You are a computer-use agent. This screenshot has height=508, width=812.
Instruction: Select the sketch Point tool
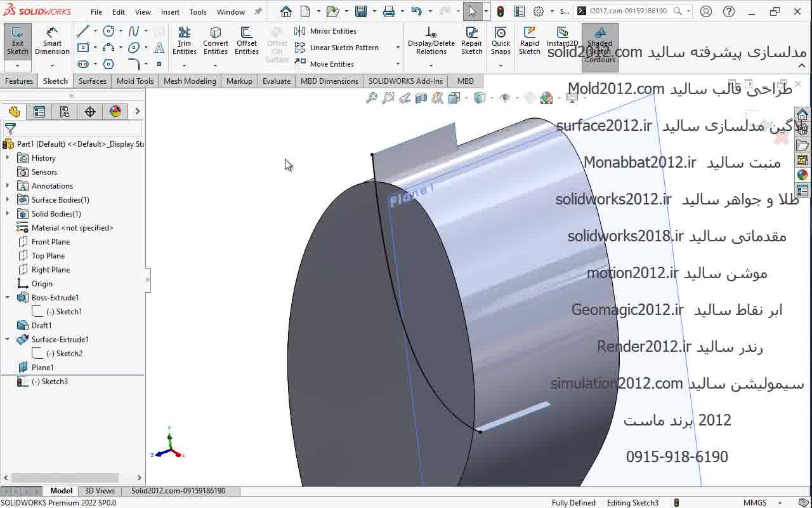(x=159, y=64)
